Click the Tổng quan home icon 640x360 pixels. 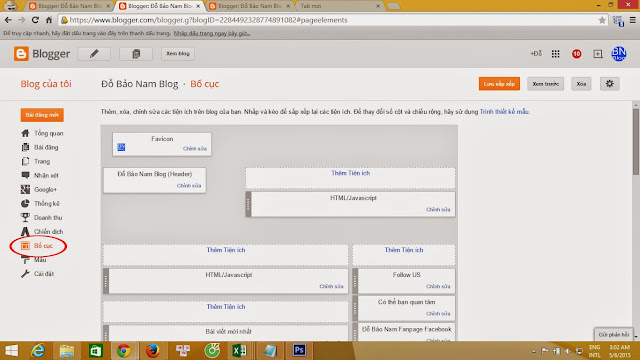(25, 133)
